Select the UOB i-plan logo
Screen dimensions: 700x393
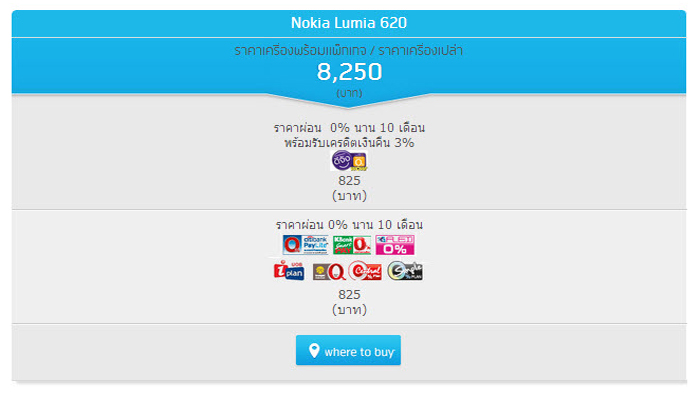click(289, 271)
